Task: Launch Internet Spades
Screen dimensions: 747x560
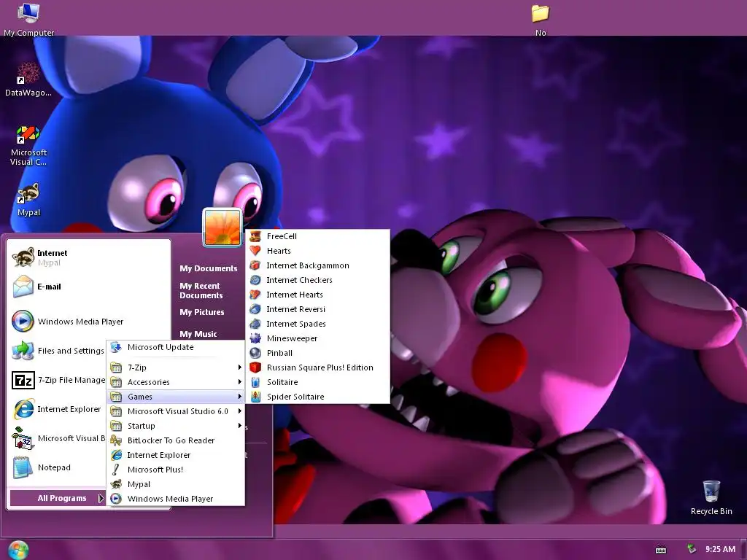Action: (296, 324)
